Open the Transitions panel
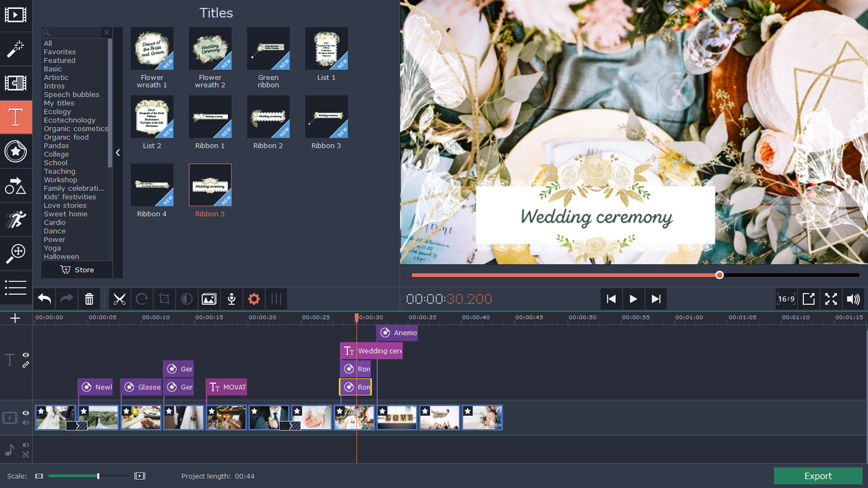Screen dimensions: 868x488 (x=15, y=83)
